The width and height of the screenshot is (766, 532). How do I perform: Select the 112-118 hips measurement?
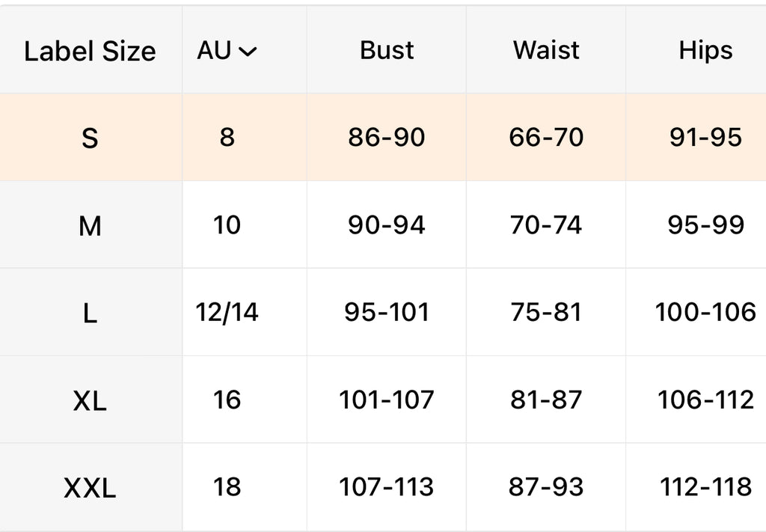tap(705, 487)
